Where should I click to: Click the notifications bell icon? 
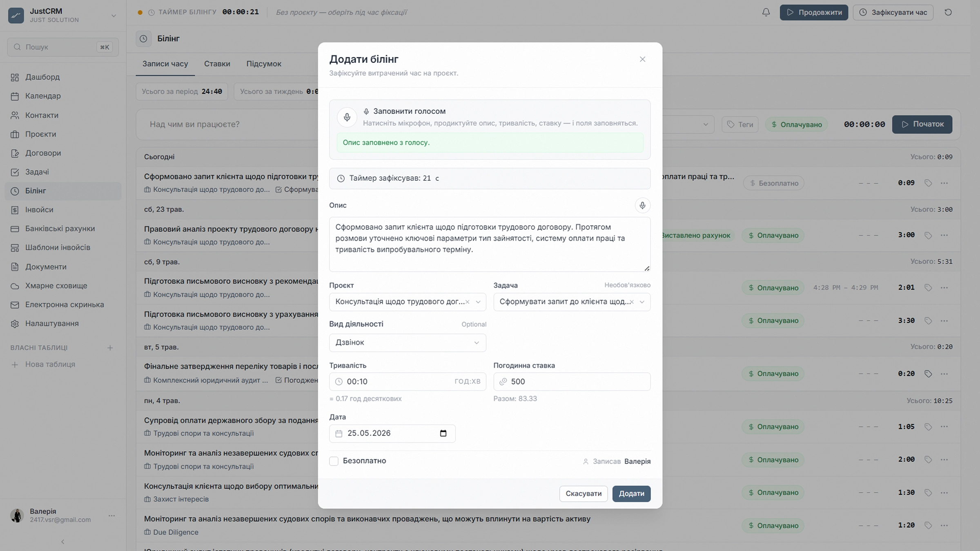click(x=766, y=12)
